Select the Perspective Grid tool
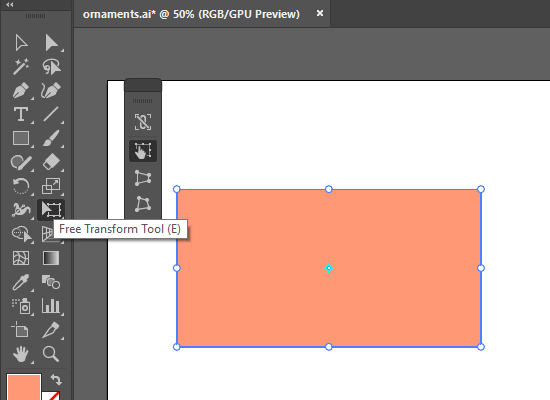 coord(48,234)
